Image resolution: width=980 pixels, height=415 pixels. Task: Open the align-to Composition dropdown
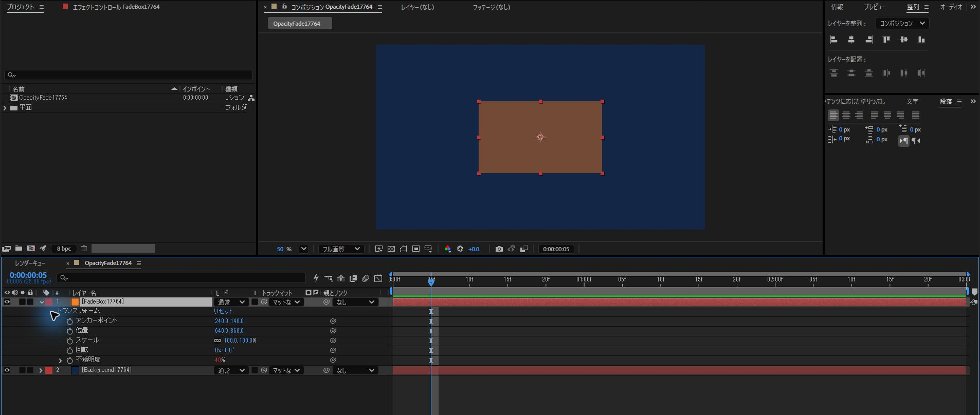902,23
